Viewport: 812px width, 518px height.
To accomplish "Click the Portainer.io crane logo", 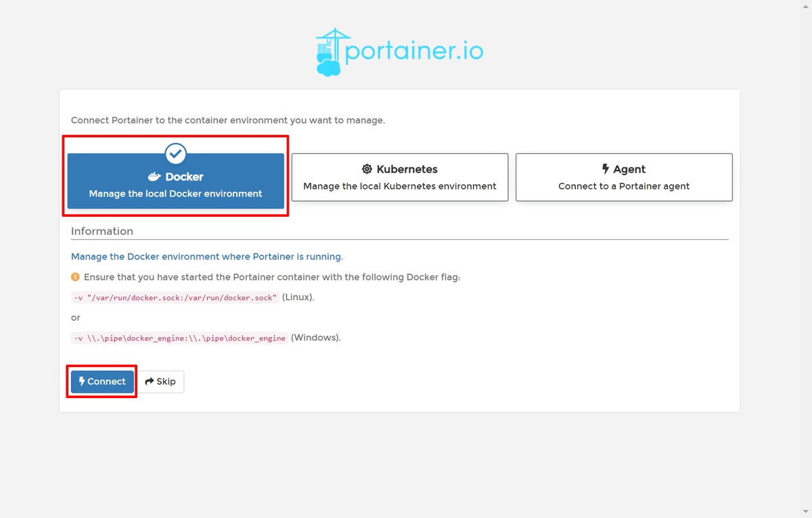I will (x=330, y=50).
